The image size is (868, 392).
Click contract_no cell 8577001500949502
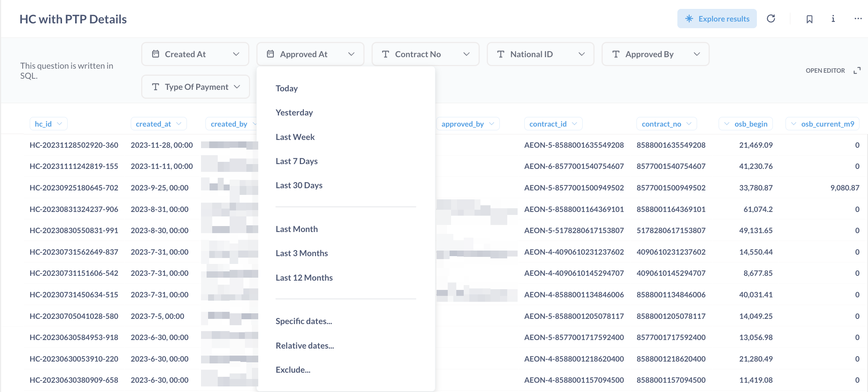coord(671,188)
